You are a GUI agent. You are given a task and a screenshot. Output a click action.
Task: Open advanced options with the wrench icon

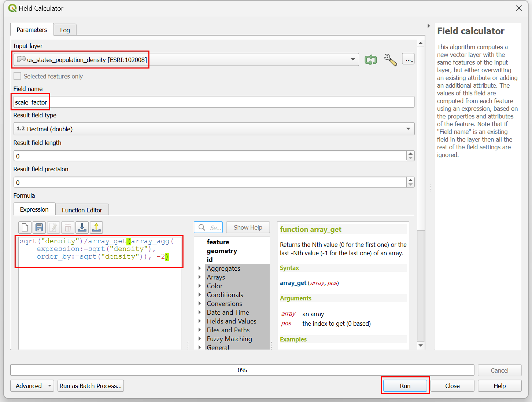(x=390, y=60)
